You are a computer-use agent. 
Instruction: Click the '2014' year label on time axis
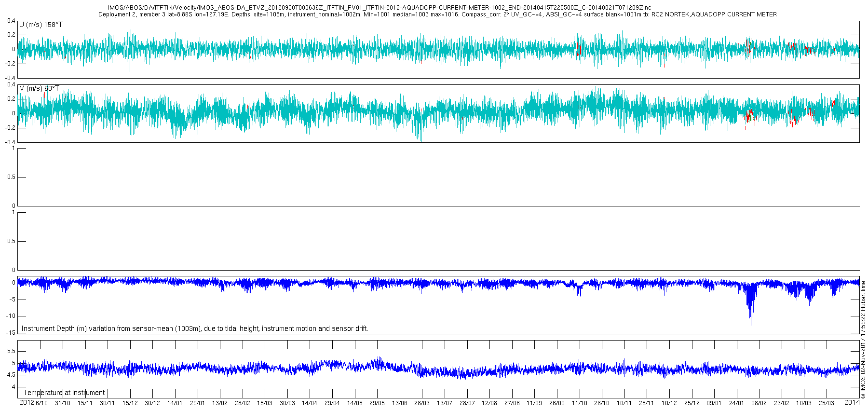pyautogui.click(x=852, y=402)
